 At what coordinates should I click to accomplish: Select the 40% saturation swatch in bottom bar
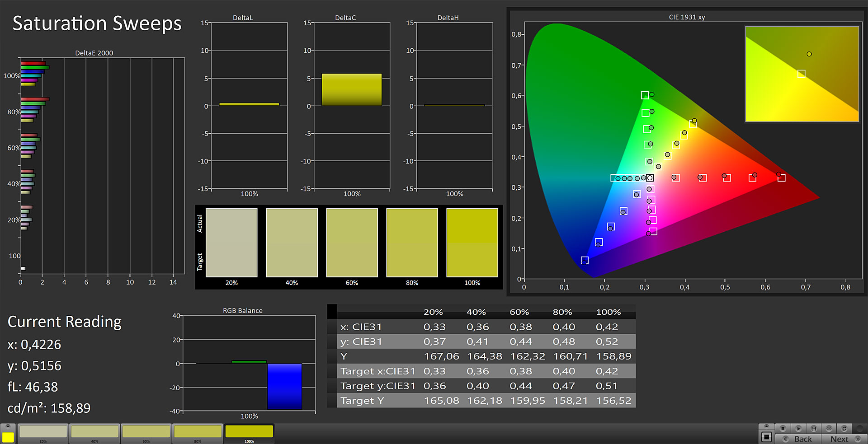click(x=94, y=432)
